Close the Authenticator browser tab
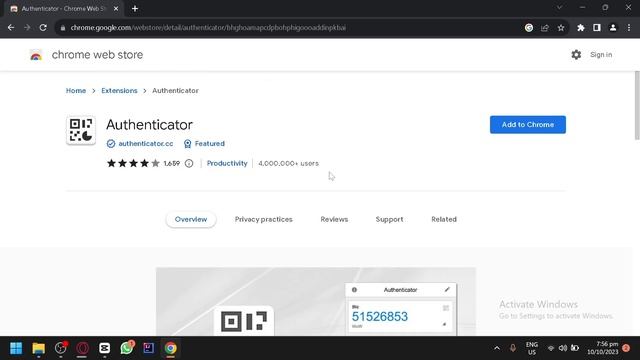 [116, 9]
